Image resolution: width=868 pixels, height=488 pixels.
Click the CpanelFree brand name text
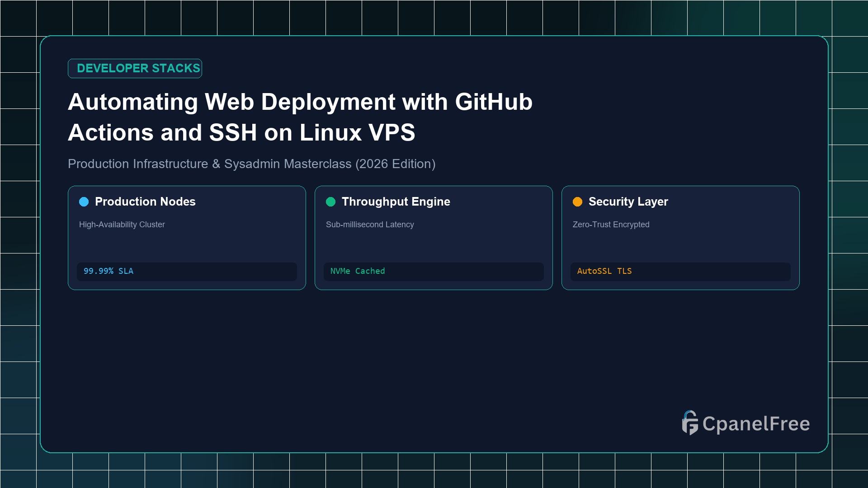coord(756,424)
